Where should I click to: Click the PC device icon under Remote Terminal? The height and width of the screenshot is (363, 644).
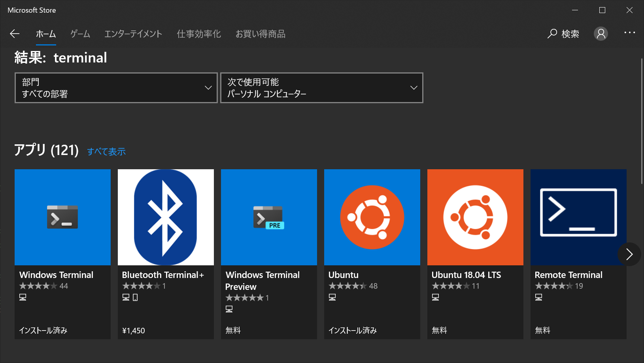pyautogui.click(x=539, y=297)
